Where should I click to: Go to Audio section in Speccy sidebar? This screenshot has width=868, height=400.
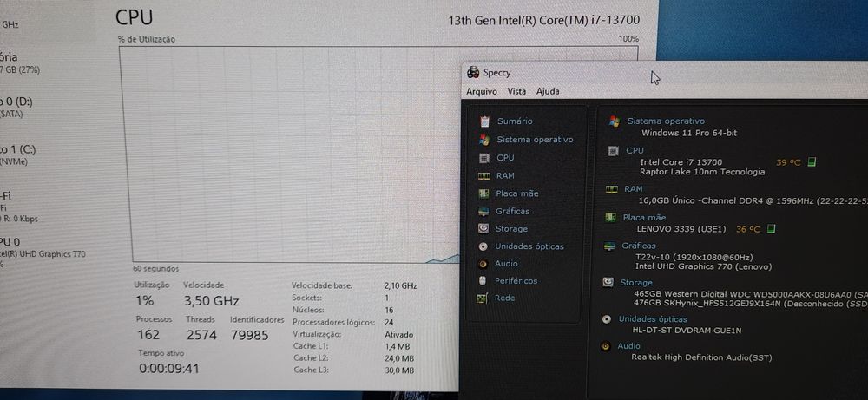coord(507,264)
